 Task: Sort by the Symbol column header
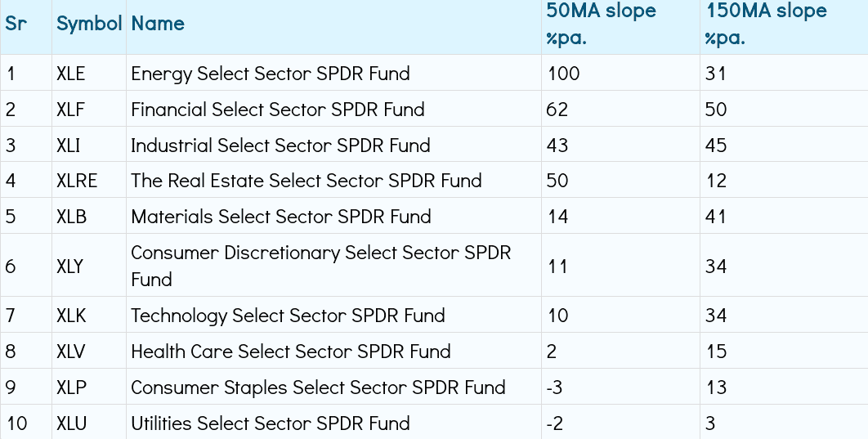click(89, 24)
